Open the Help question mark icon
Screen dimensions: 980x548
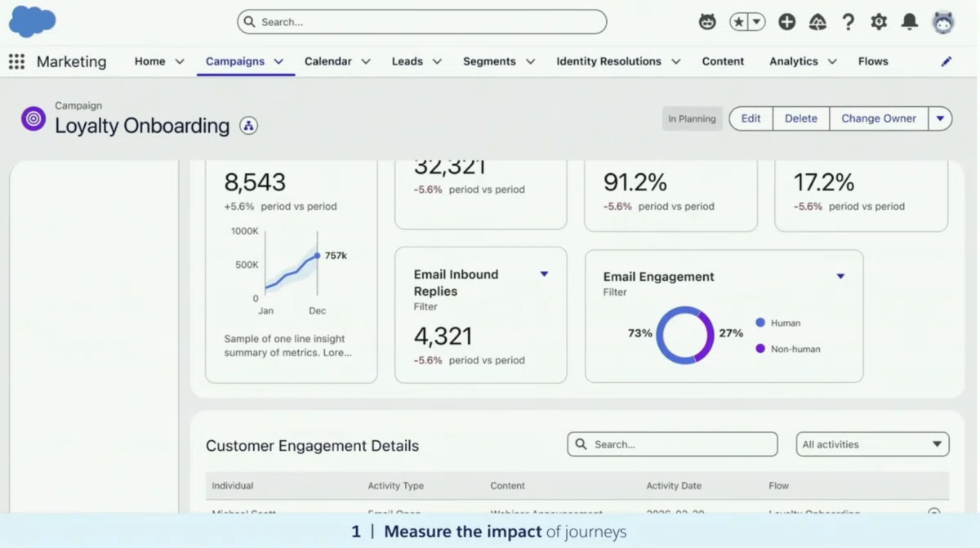click(x=849, y=22)
